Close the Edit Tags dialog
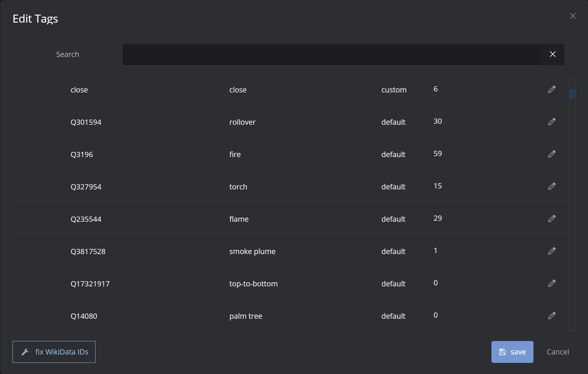588x374 pixels. (573, 16)
